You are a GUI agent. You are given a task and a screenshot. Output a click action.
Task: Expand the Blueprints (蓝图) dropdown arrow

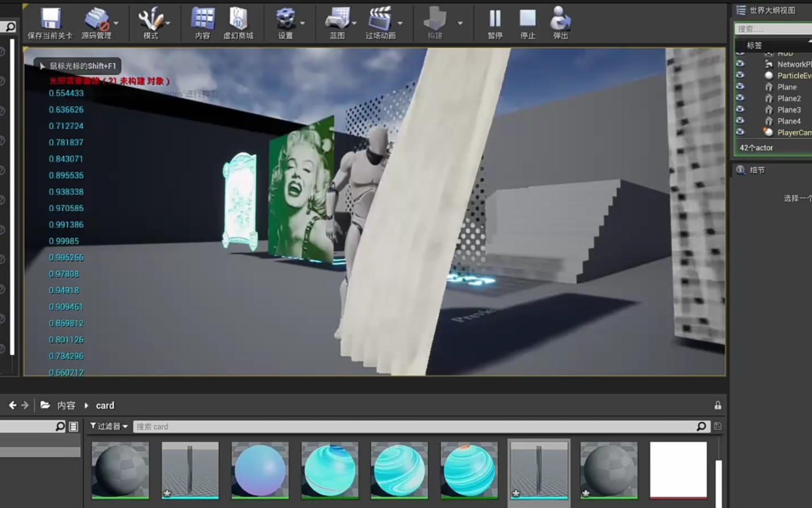click(x=354, y=23)
